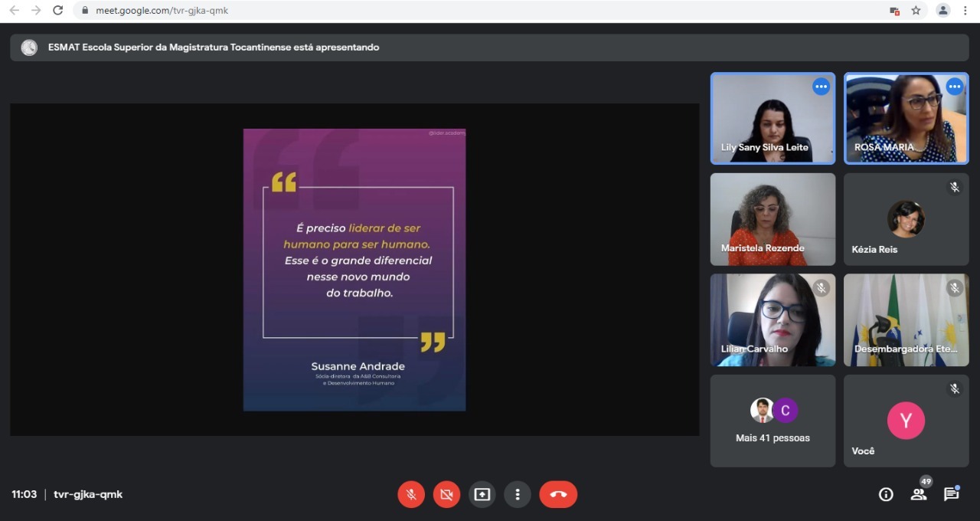
Task: Reload the page with browser refresh icon
Action: click(57, 11)
